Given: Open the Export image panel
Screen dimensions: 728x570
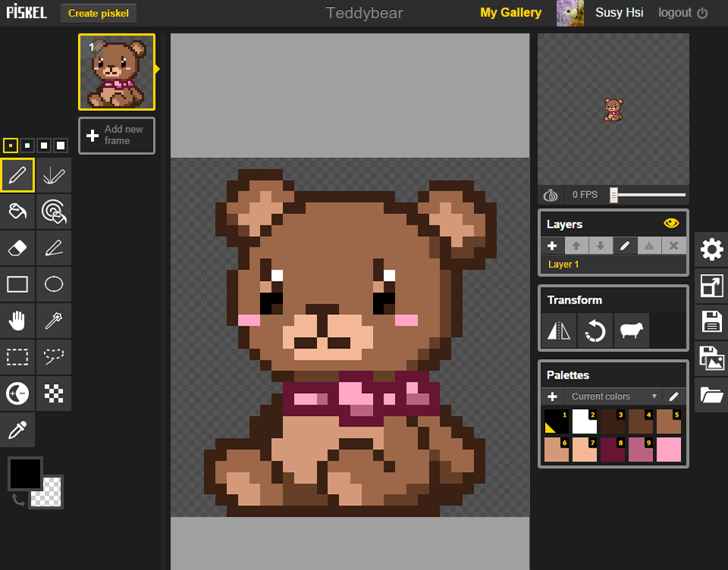Looking at the screenshot, I should click(711, 358).
